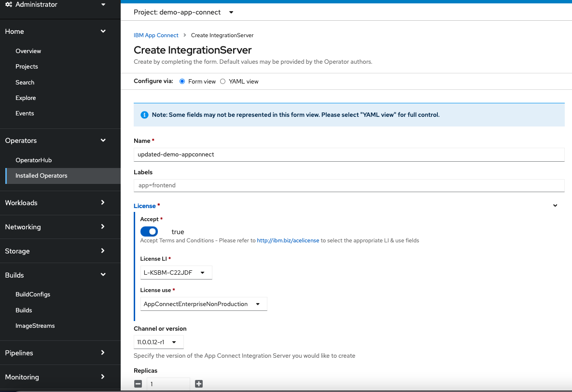Toggle off the Accept license switch
Image resolution: width=572 pixels, height=392 pixels.
tap(149, 231)
